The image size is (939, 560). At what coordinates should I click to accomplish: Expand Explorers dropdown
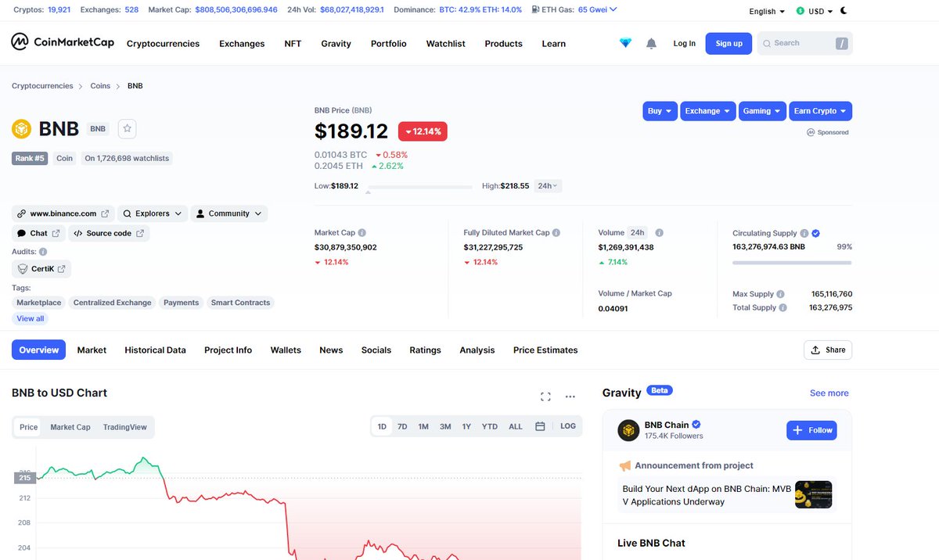coord(153,214)
